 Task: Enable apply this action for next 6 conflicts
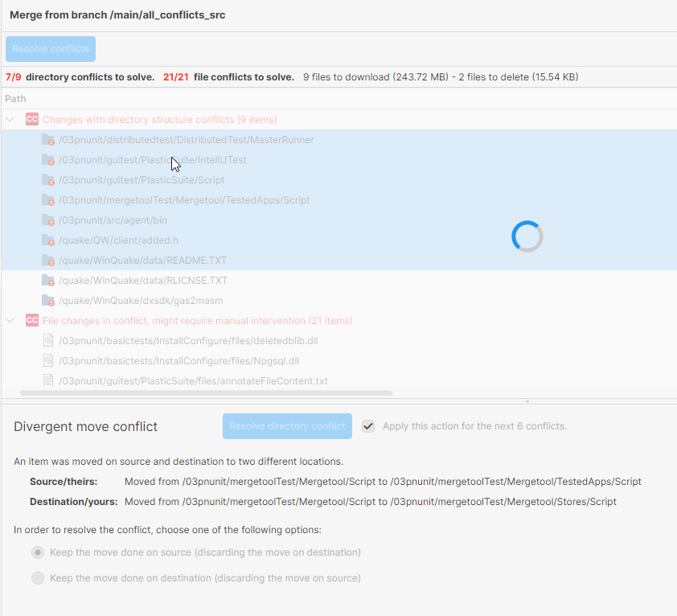click(x=367, y=426)
